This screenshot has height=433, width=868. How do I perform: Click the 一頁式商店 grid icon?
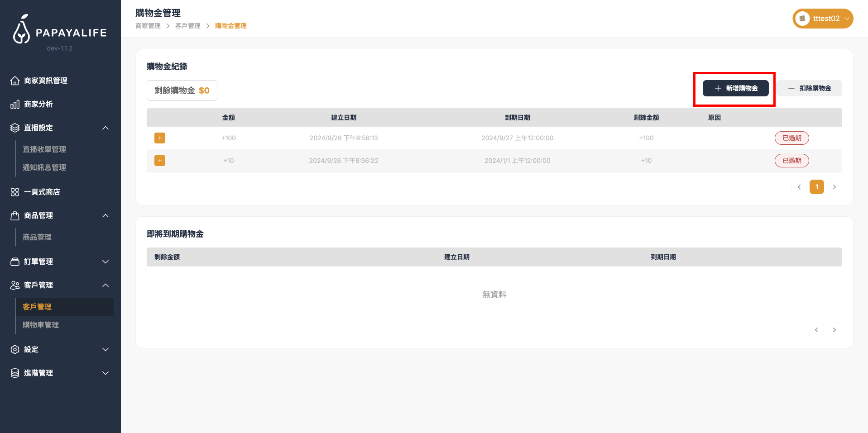(15, 192)
